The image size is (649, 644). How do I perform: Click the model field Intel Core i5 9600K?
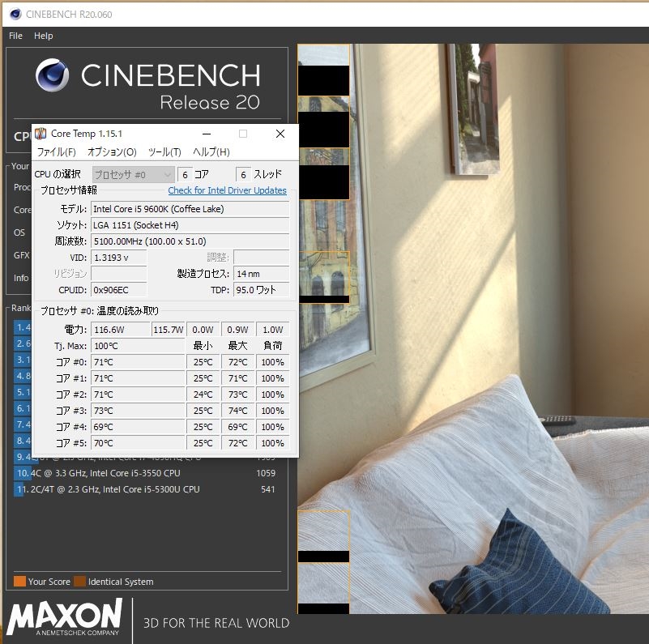(x=190, y=209)
